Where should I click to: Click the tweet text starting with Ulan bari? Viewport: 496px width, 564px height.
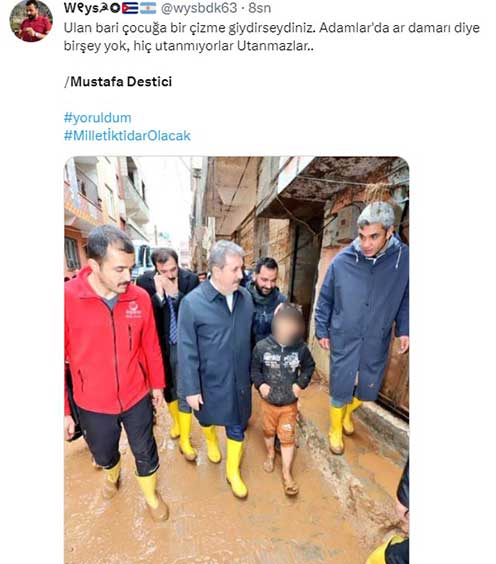272,37
